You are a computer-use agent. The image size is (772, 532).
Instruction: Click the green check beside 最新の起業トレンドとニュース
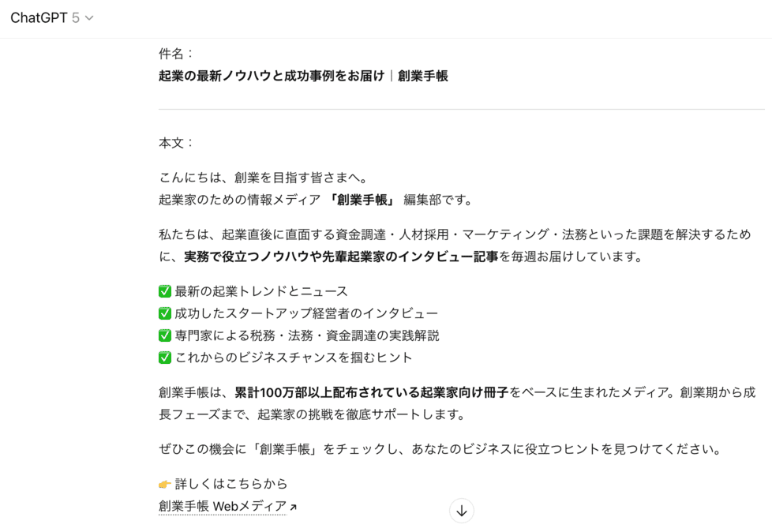(165, 291)
